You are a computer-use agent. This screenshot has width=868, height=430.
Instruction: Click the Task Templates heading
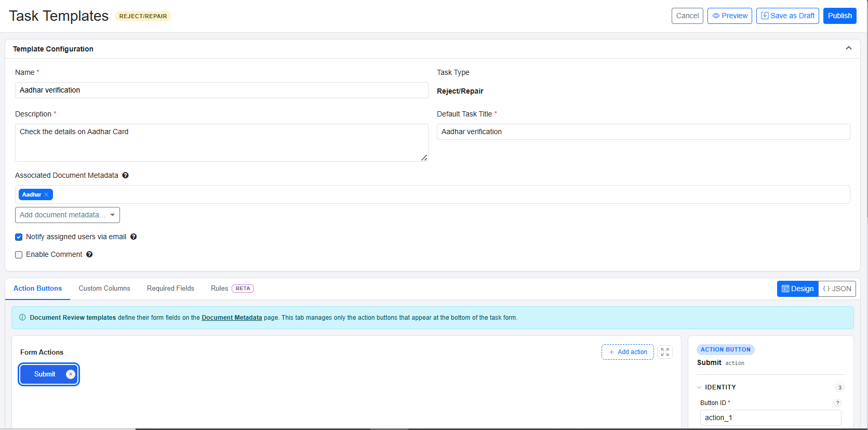59,16
